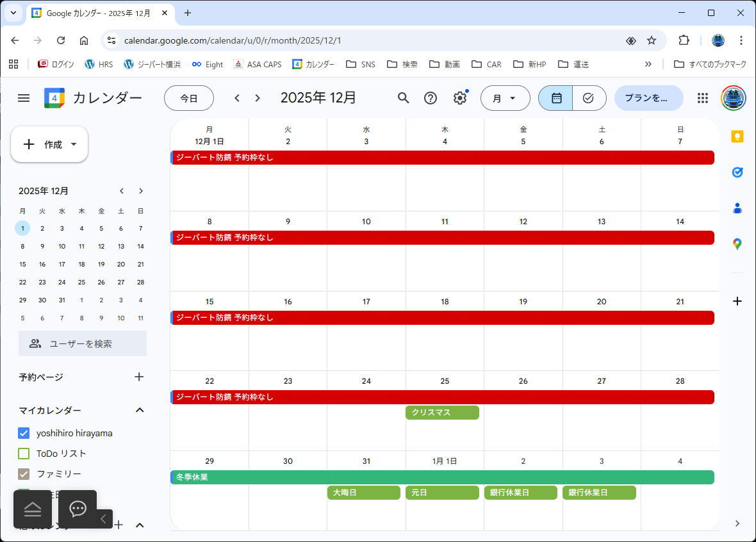Open the Google Calendar search icon
The height and width of the screenshot is (542, 756).
click(403, 98)
